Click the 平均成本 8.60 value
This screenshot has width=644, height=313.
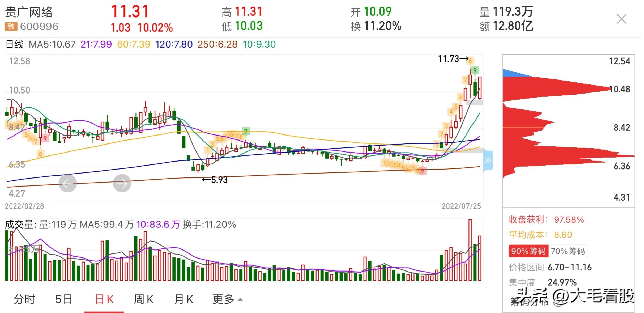coord(563,235)
